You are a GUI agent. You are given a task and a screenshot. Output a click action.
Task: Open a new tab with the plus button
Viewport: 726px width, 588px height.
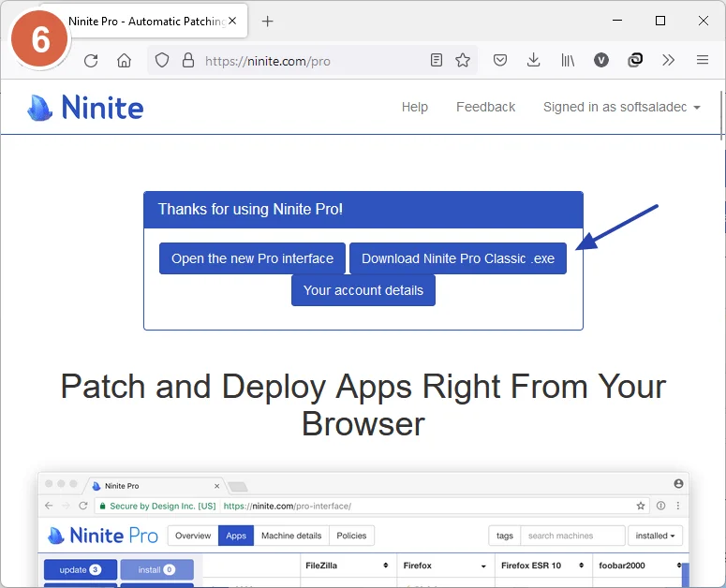[268, 22]
